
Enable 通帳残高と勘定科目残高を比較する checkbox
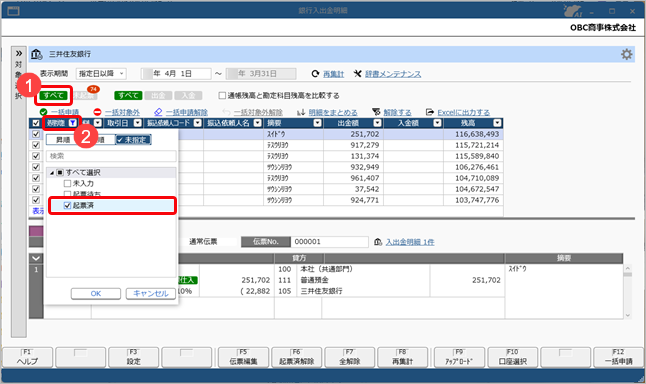point(222,96)
